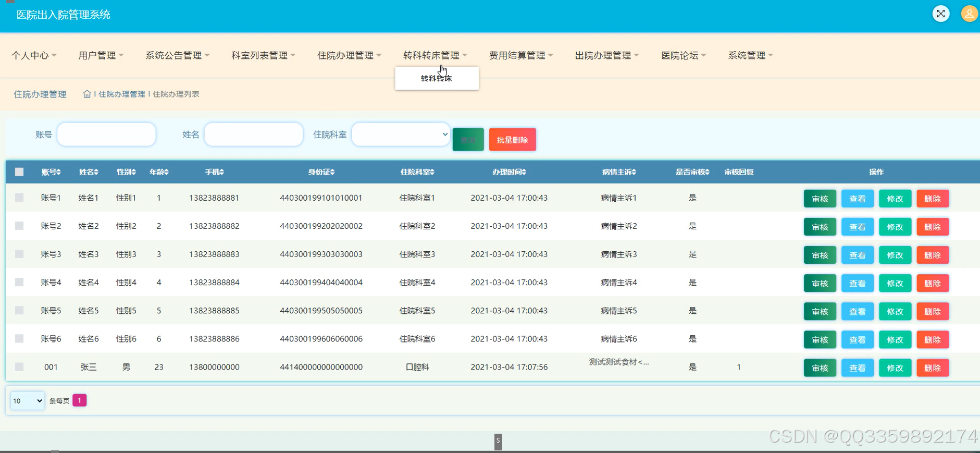Click the 操作 column header
This screenshot has width=980, height=453.
(x=876, y=172)
